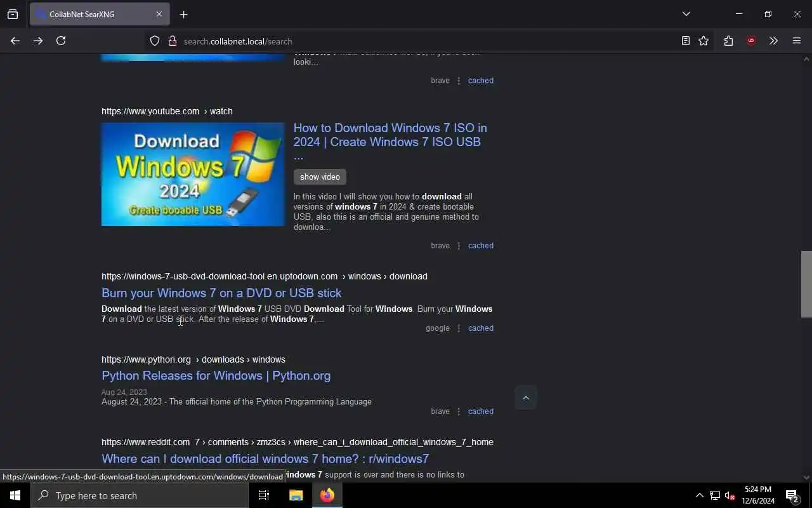List all tabs dropdown arrow
This screenshot has width=812, height=508.
click(x=686, y=14)
